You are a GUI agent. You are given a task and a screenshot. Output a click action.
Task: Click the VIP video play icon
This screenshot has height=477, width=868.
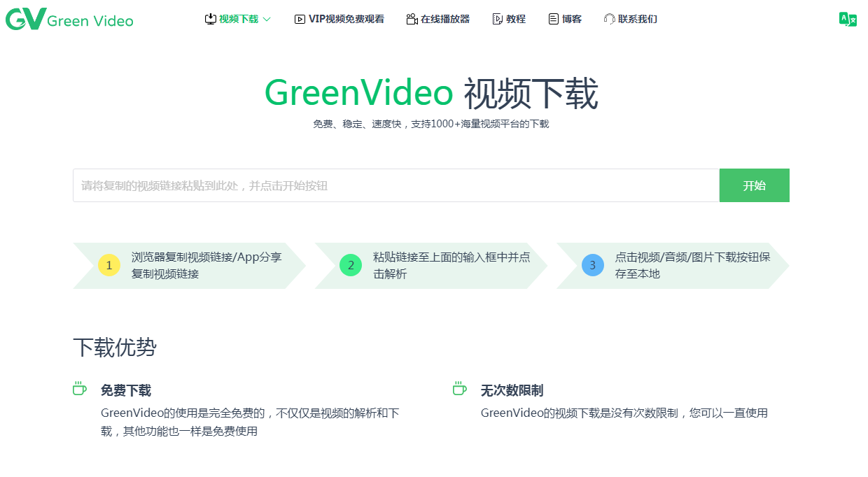(x=300, y=20)
